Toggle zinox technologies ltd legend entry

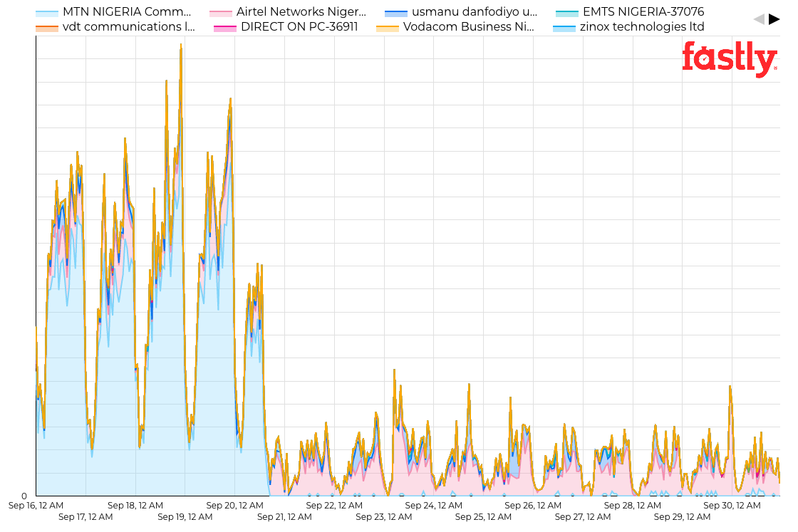point(629,27)
